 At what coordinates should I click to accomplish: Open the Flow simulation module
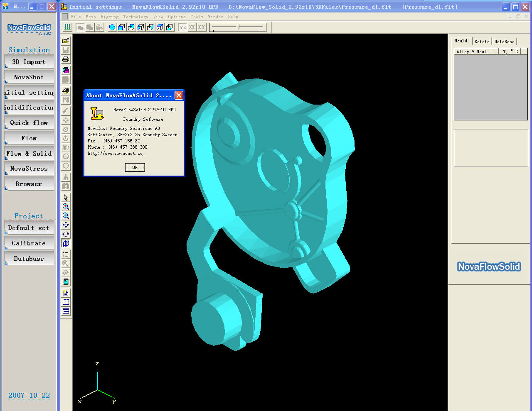tap(29, 138)
